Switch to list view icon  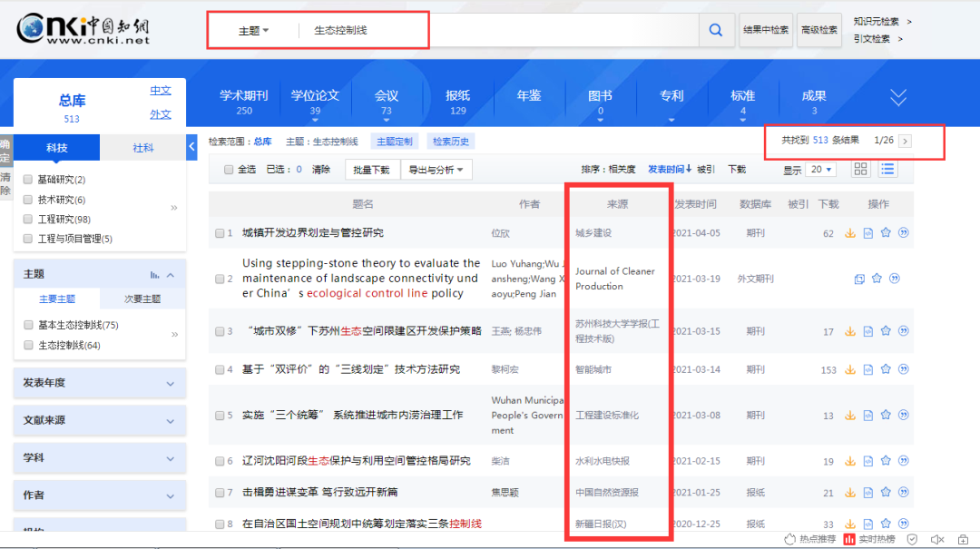point(887,170)
